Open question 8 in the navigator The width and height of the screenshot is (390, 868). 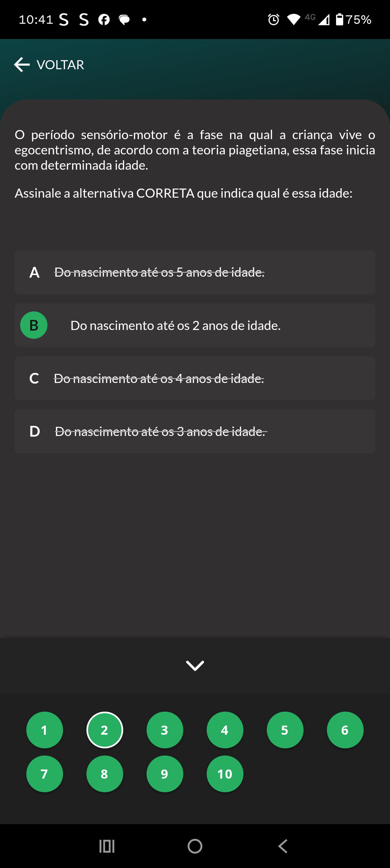coord(105,774)
